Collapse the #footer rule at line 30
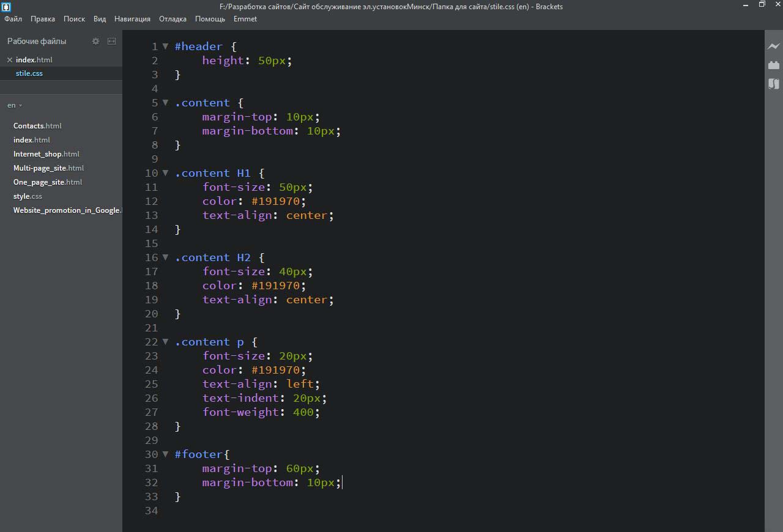Viewport: 783px width, 532px height. tap(165, 454)
